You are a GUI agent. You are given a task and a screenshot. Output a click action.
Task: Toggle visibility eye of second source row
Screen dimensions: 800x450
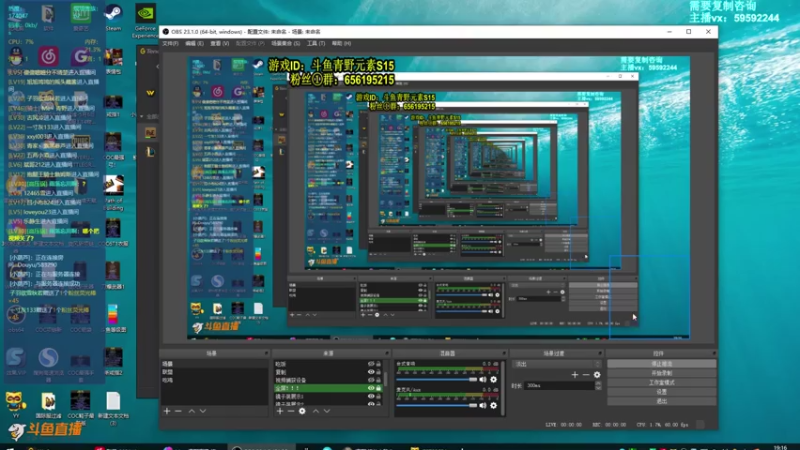point(371,372)
